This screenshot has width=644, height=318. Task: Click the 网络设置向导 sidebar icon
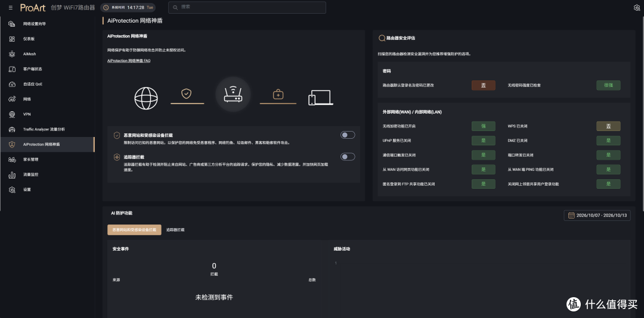point(12,24)
